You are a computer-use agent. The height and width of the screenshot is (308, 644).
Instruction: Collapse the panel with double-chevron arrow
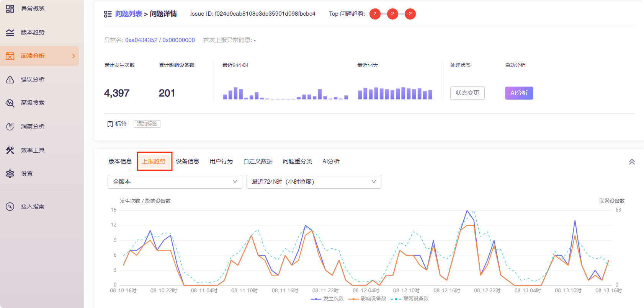tap(632, 162)
